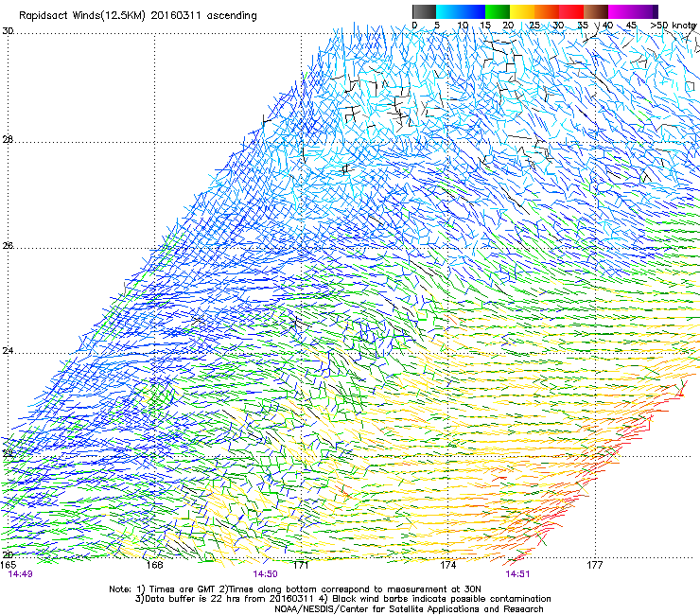Click the '>50 knots' legend label
700x615 pixels.
coord(674,26)
